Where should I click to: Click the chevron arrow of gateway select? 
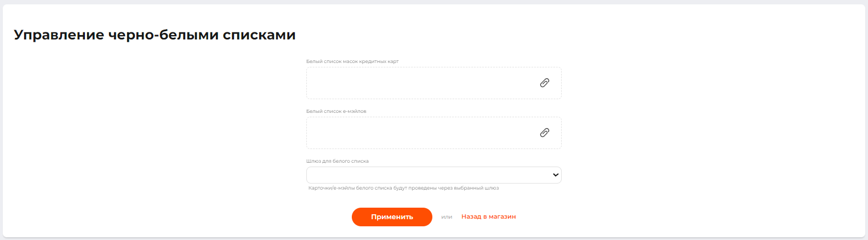[556, 175]
